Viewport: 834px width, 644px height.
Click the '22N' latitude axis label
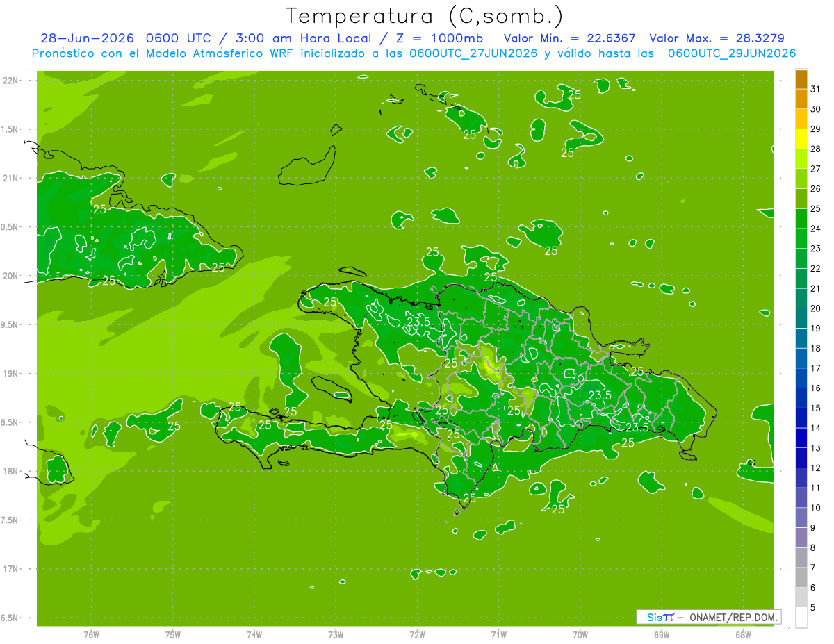coord(11,80)
